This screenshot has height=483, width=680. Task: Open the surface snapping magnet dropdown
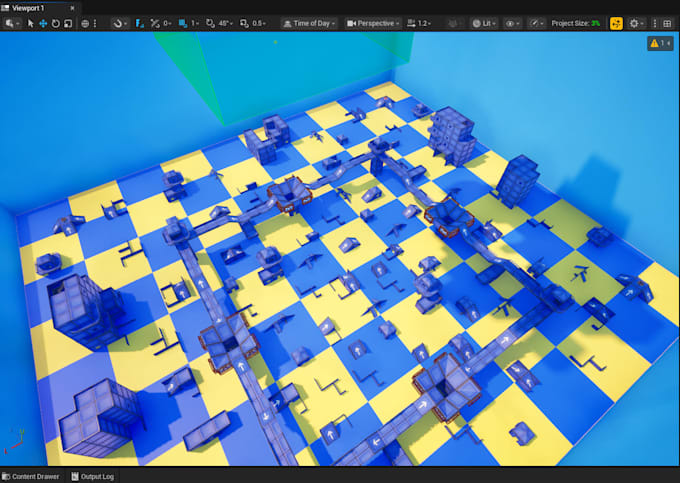coord(120,23)
